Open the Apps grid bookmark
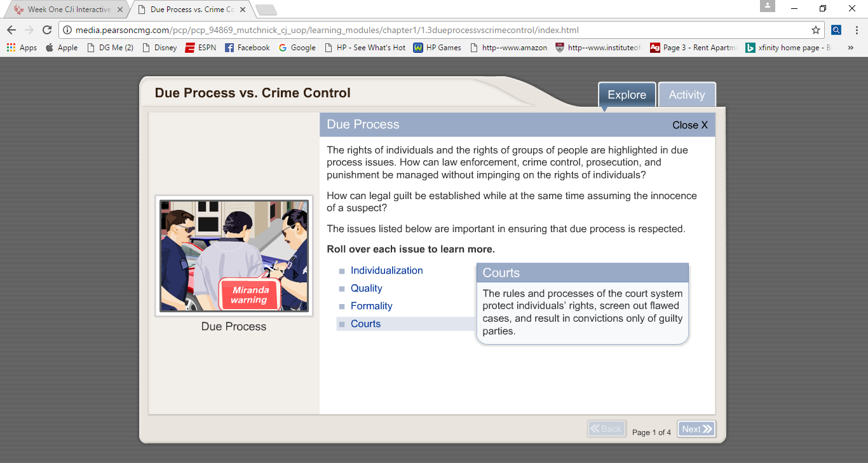 point(22,48)
